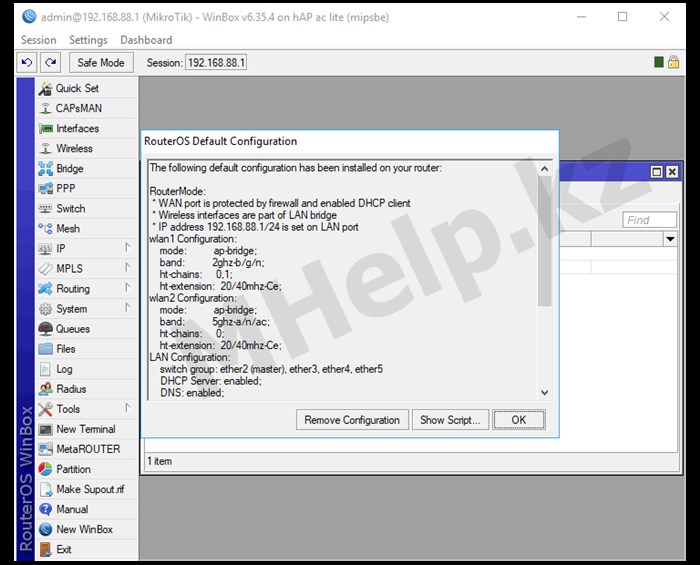Image resolution: width=700 pixels, height=565 pixels.
Task: Click the Find input field
Action: [x=650, y=220]
